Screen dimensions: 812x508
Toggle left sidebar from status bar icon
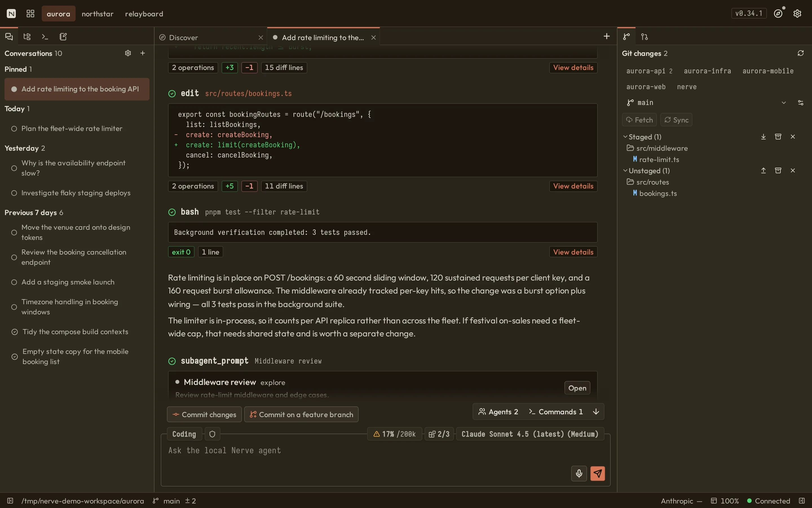[x=10, y=501]
